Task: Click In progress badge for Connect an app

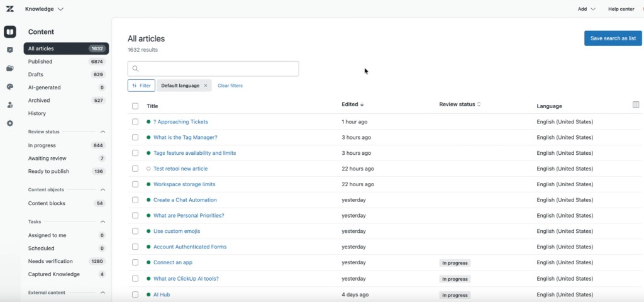Action: 455,263
